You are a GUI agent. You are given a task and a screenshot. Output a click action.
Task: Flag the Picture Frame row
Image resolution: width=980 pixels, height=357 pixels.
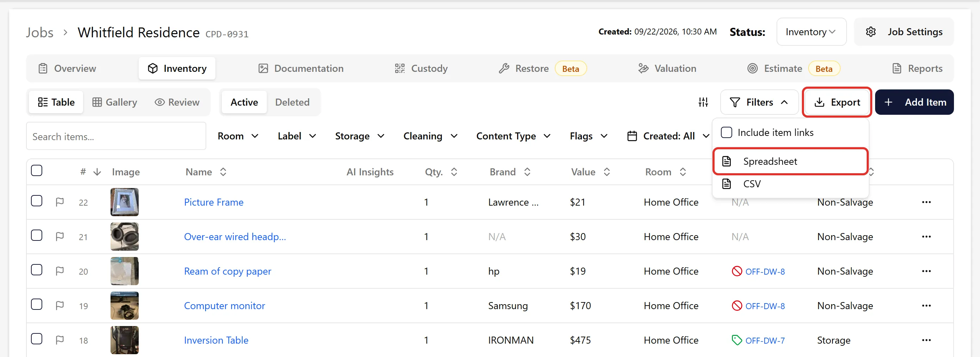(x=60, y=202)
